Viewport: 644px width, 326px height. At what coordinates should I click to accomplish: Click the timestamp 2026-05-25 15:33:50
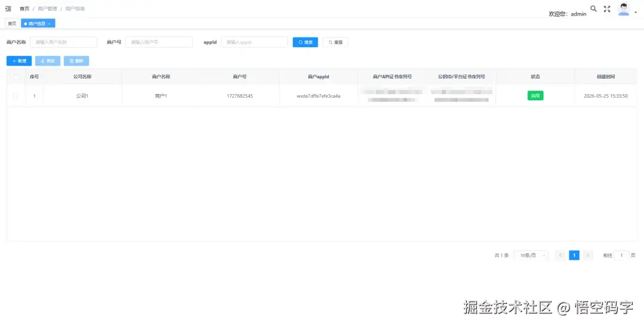click(x=606, y=96)
